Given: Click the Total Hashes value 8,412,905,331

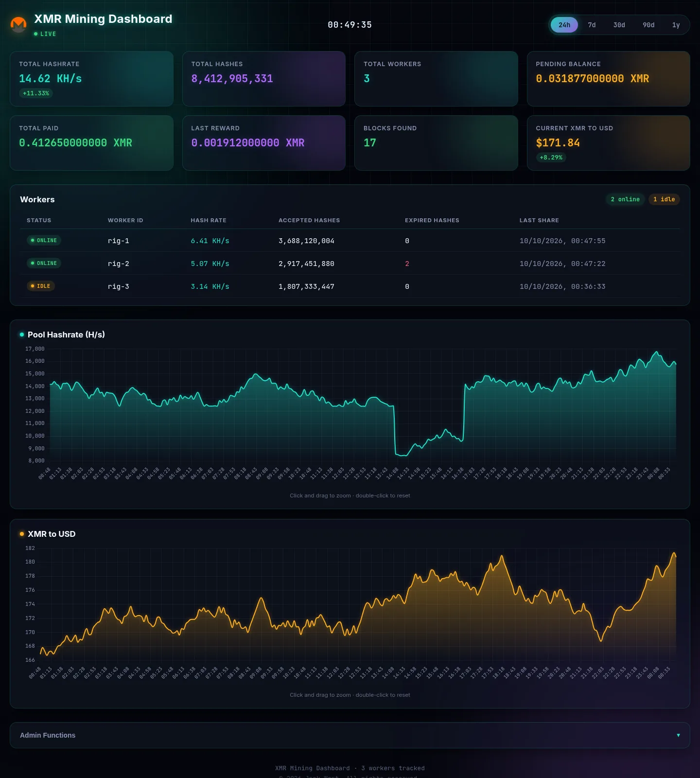Looking at the screenshot, I should (x=232, y=79).
